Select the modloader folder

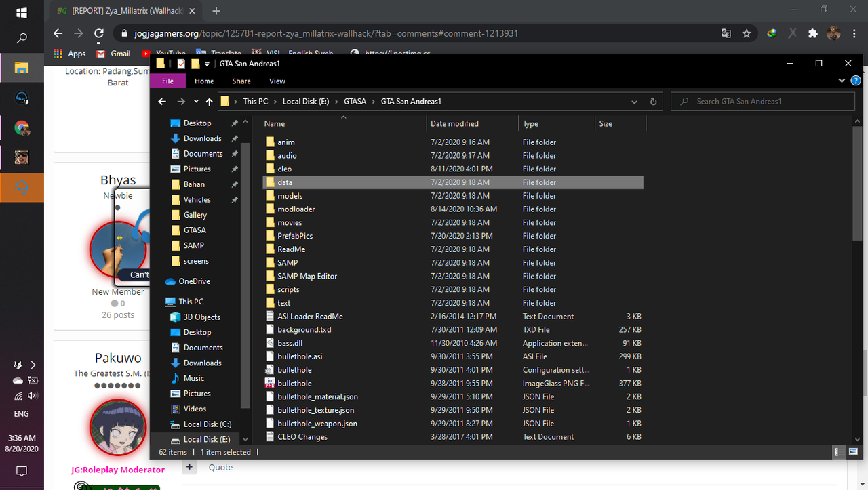click(x=453, y=209)
